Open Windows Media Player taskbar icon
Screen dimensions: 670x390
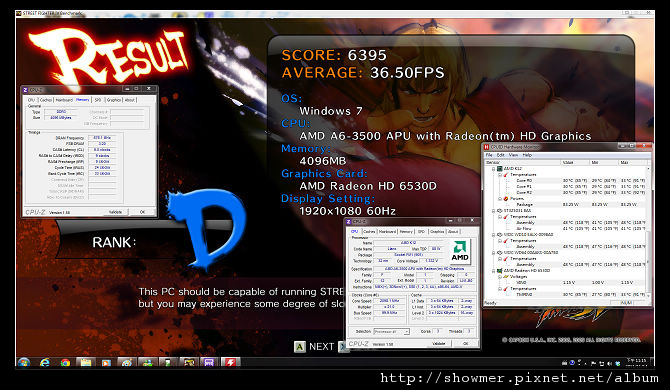click(106, 363)
